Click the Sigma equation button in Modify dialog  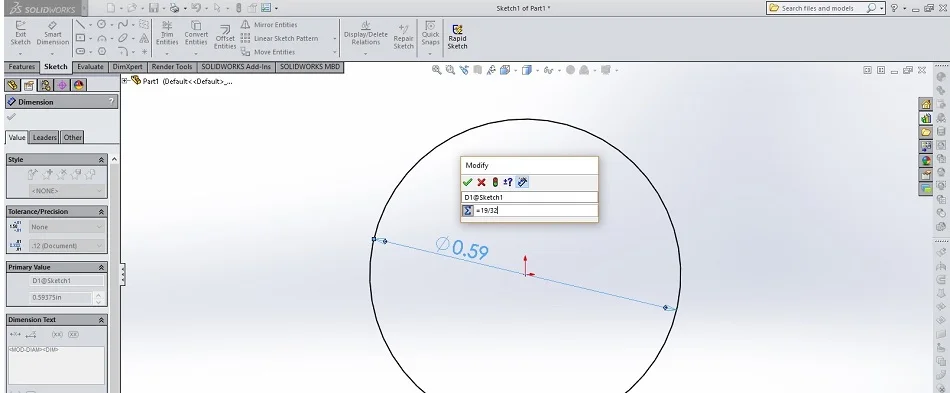tap(468, 210)
